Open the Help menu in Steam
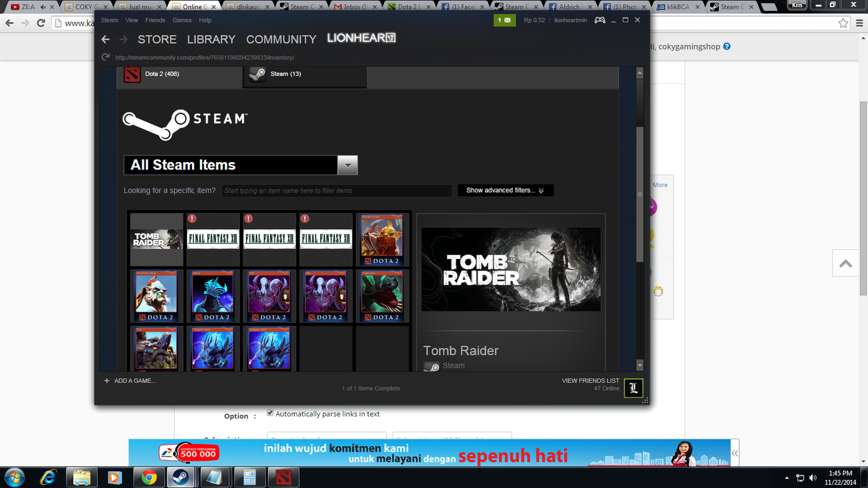This screenshot has height=488, width=868. [205, 20]
